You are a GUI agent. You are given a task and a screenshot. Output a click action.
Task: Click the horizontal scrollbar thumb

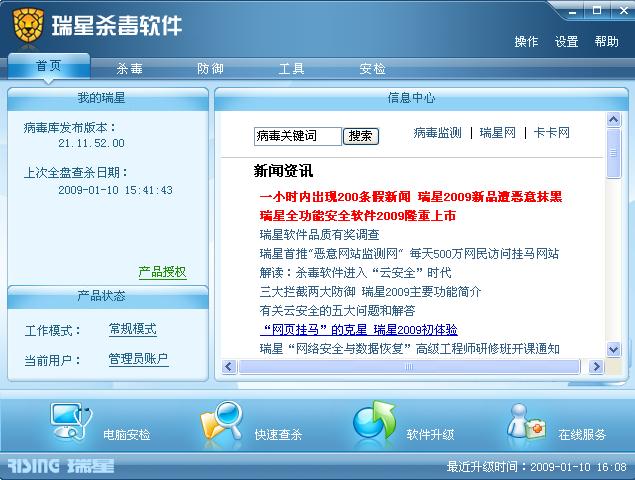point(409,367)
